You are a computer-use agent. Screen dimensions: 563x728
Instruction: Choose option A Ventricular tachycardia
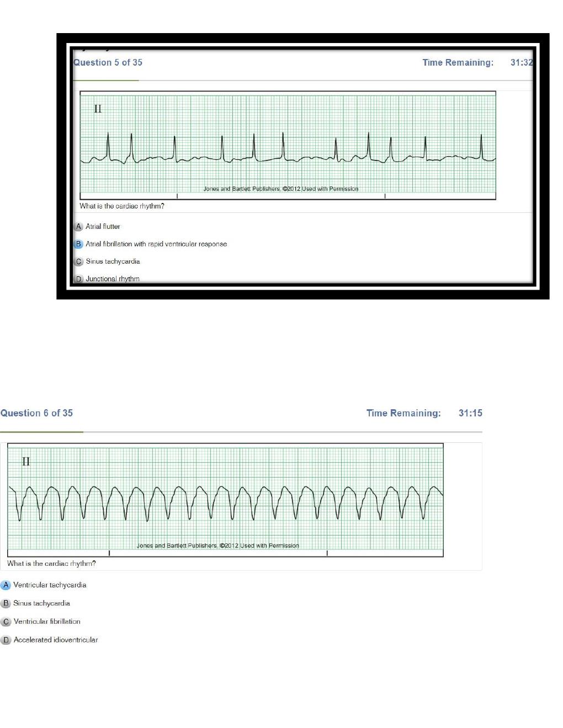click(44, 585)
